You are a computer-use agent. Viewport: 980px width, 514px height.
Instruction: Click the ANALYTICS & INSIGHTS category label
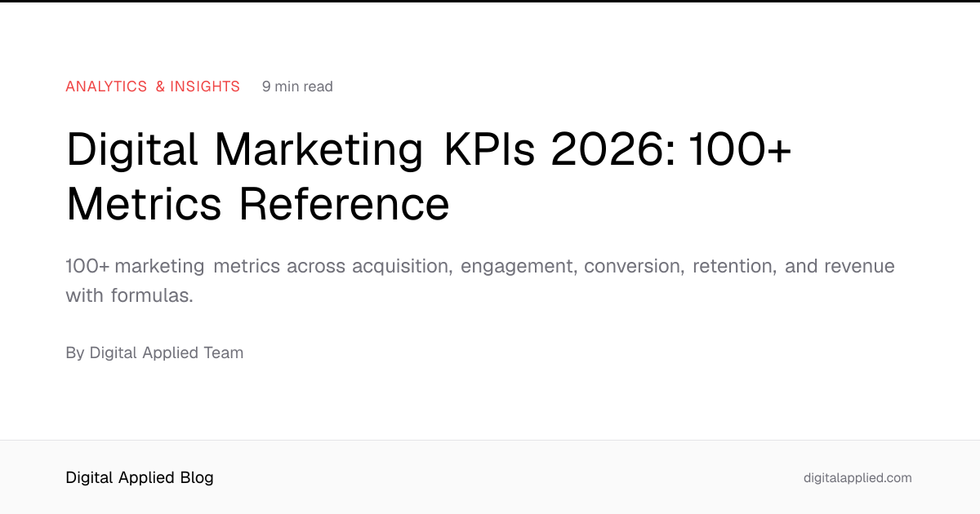tap(153, 86)
